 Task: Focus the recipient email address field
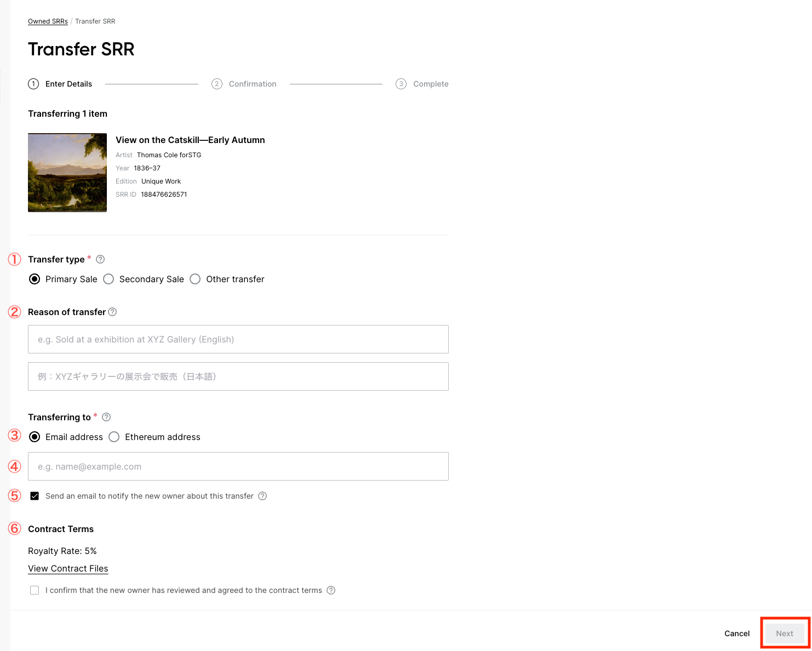238,466
